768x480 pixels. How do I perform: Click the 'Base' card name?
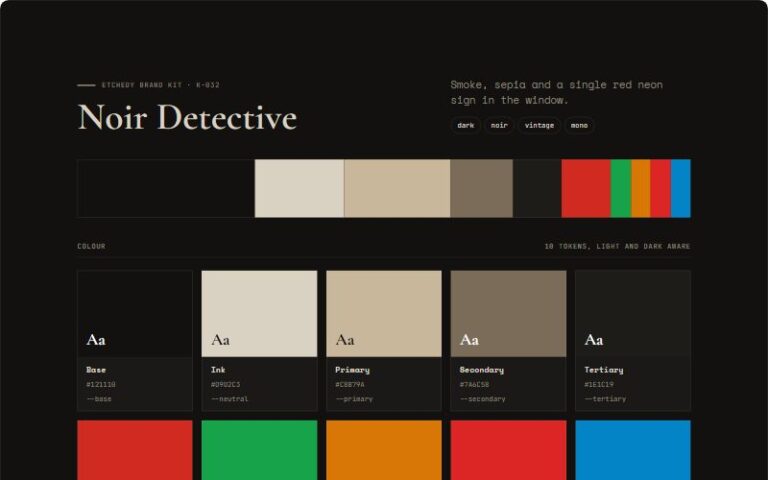click(x=96, y=370)
